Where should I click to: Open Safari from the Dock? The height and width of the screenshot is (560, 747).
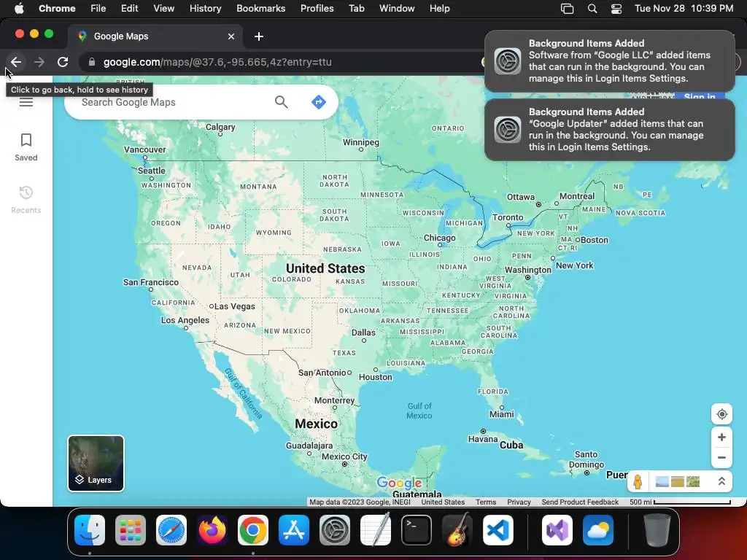[171, 530]
